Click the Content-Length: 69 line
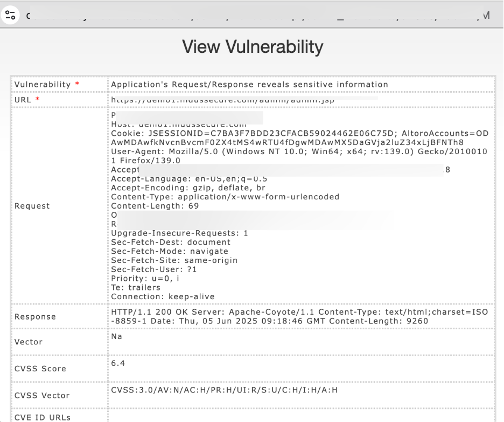Viewport: 504px width, 422px height. 155,206
